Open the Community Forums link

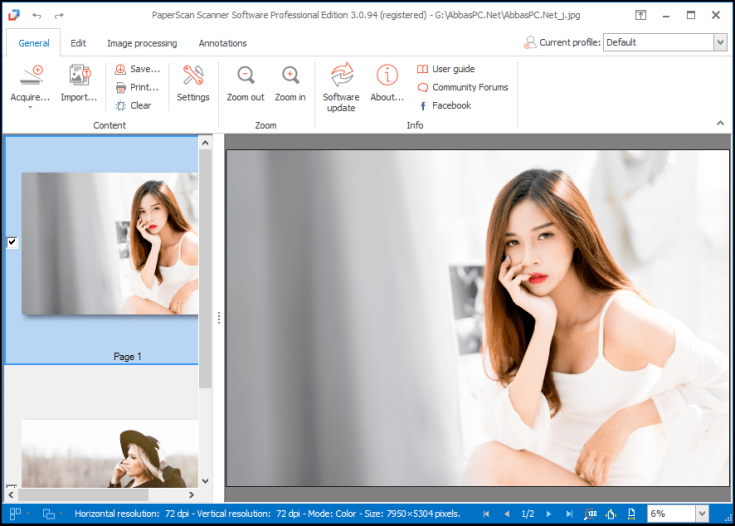pos(462,87)
